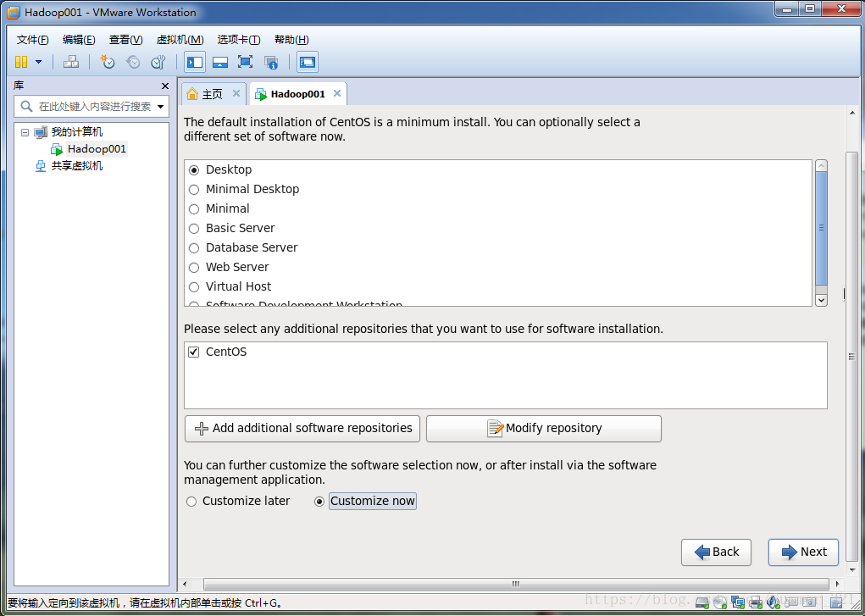Select the Desktop radio button
The image size is (865, 616).
pos(194,170)
